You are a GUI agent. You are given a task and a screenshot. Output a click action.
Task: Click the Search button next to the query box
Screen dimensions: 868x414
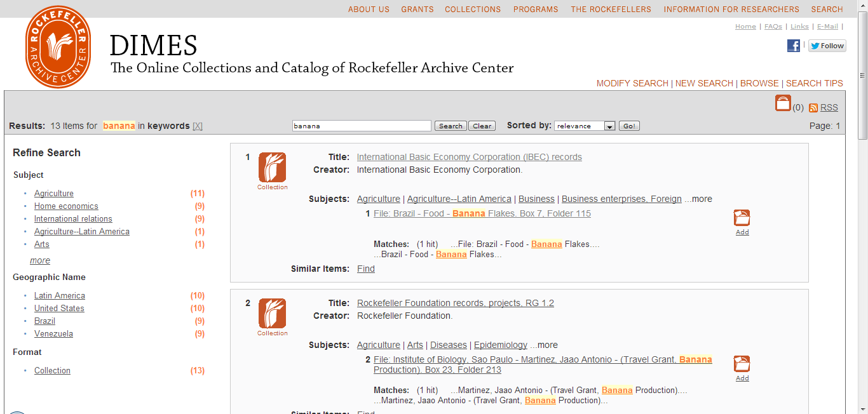coord(451,126)
